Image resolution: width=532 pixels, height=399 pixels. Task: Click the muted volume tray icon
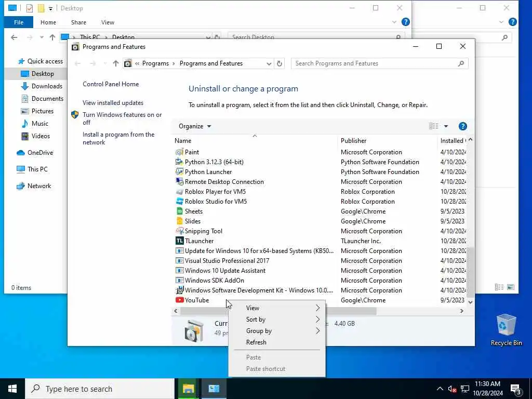point(451,389)
